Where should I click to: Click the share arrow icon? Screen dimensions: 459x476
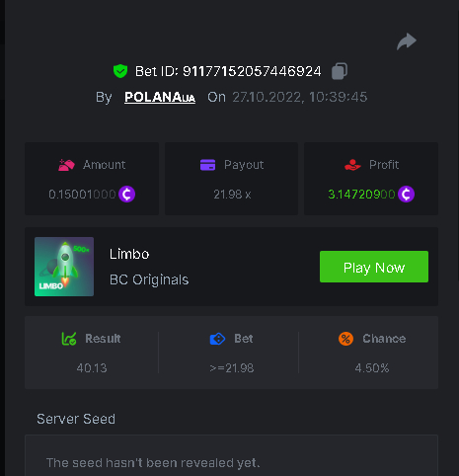(407, 41)
